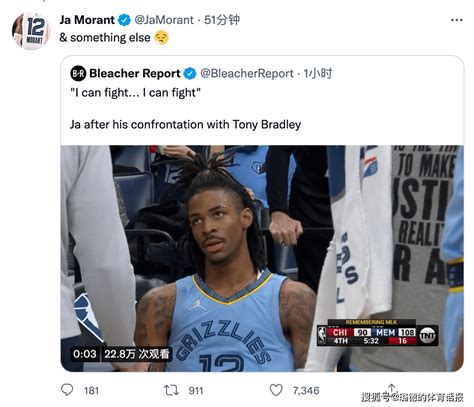Visit the @BleacherReport handle link
The height and width of the screenshot is (407, 474).
[247, 73]
